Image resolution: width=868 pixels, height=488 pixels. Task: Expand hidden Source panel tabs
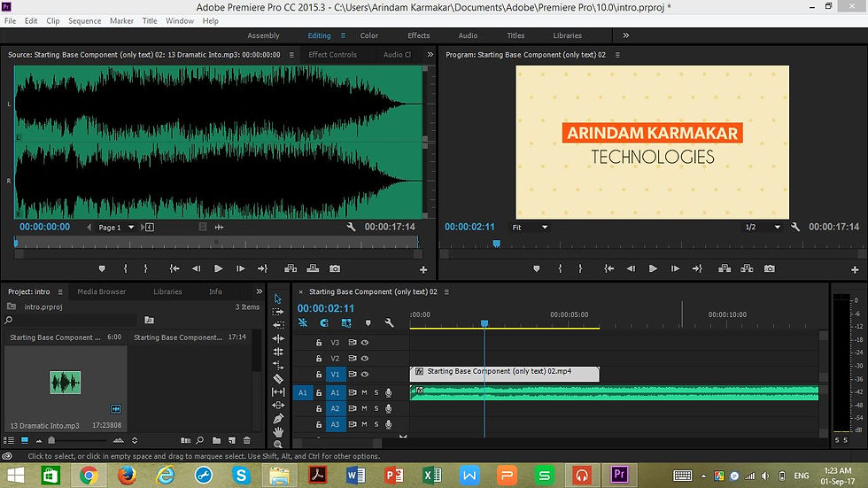coord(430,54)
